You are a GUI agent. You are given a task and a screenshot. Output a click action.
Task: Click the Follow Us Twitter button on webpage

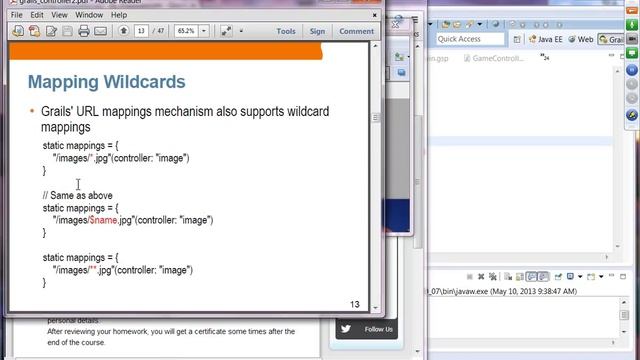click(x=367, y=329)
